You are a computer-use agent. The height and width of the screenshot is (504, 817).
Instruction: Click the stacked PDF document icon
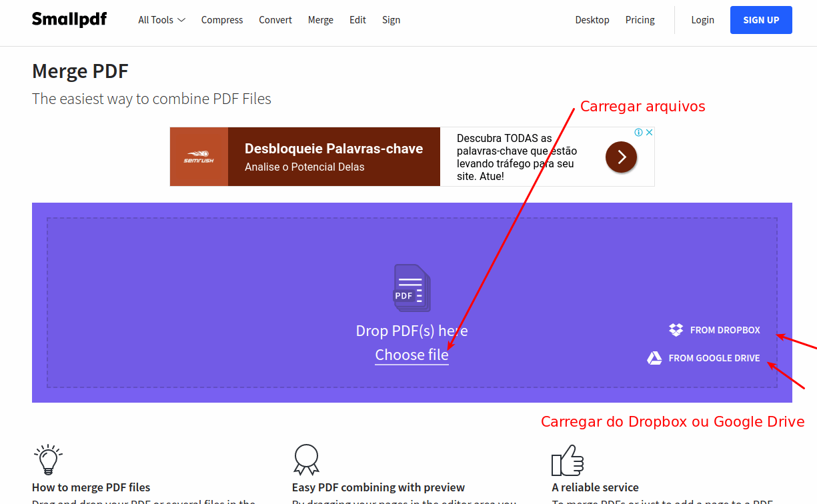pos(412,288)
